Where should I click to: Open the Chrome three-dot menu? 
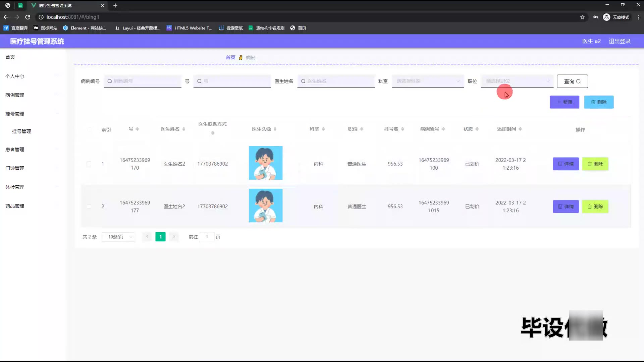tap(639, 17)
